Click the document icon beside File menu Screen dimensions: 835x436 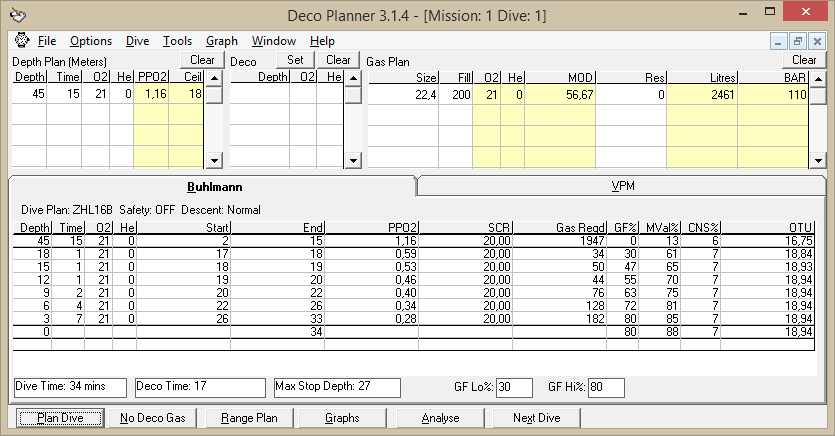click(22, 40)
